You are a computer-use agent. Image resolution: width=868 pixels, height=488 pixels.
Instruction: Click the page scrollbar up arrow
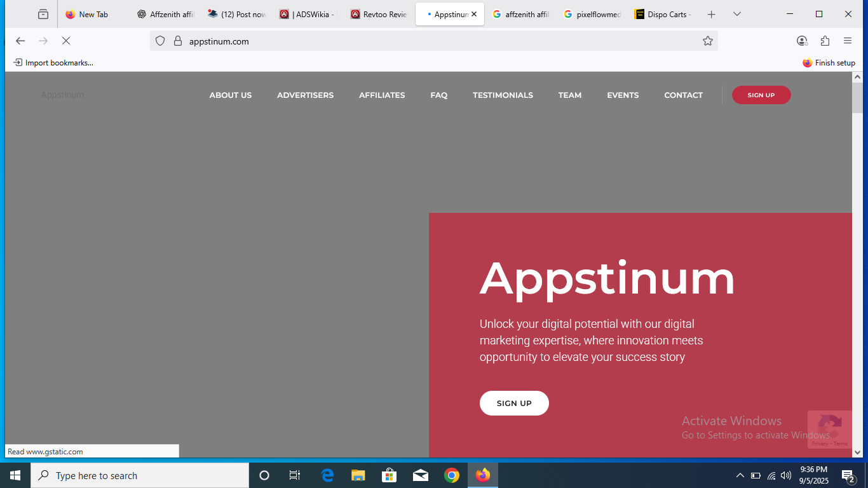pos(857,77)
